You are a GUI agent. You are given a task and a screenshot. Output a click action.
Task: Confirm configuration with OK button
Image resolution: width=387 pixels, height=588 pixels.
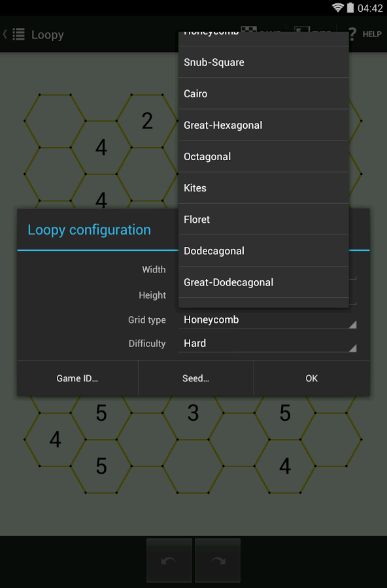[x=312, y=378]
